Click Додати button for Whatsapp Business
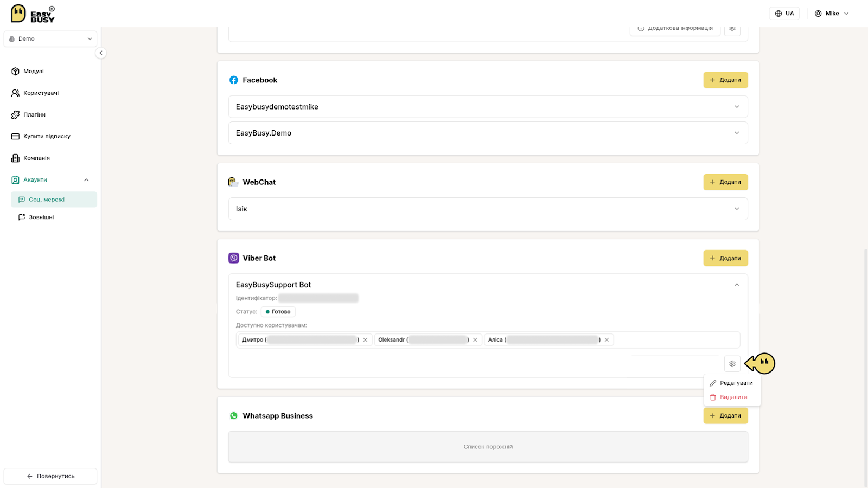The height and width of the screenshot is (488, 868). click(x=725, y=416)
